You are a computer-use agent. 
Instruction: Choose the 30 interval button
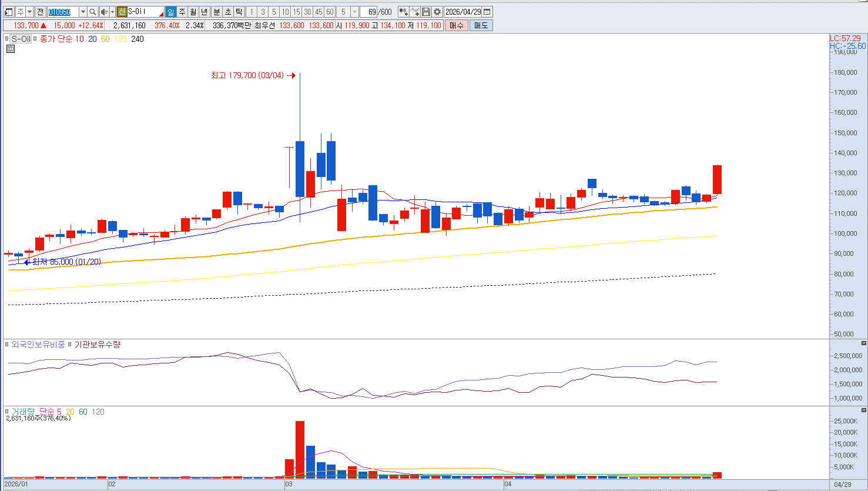307,12
